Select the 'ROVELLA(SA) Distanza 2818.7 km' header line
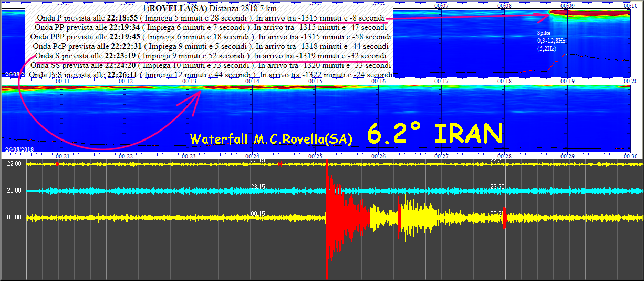 coord(209,8)
